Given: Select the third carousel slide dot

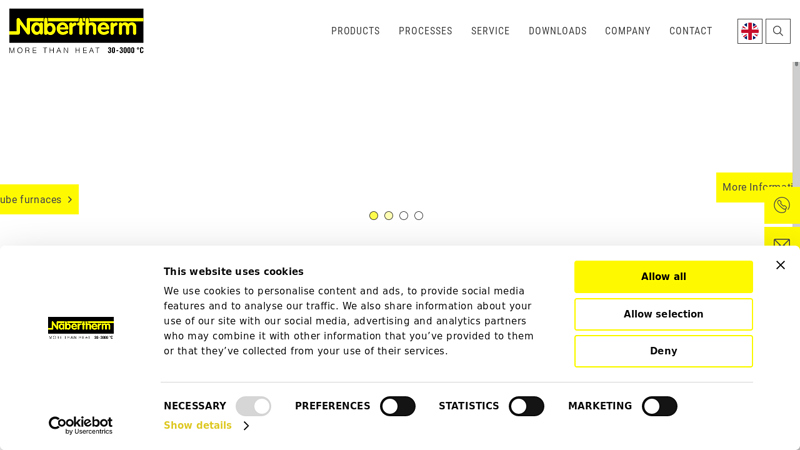Looking at the screenshot, I should [x=404, y=216].
